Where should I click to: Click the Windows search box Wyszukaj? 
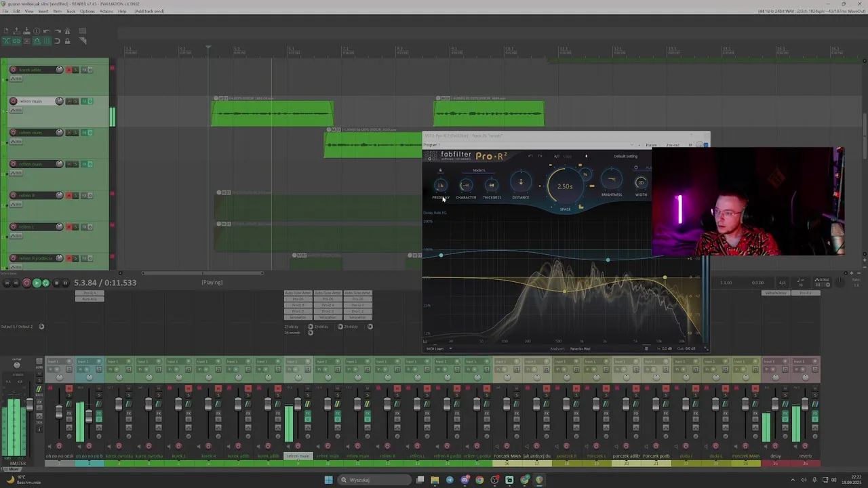point(373,480)
